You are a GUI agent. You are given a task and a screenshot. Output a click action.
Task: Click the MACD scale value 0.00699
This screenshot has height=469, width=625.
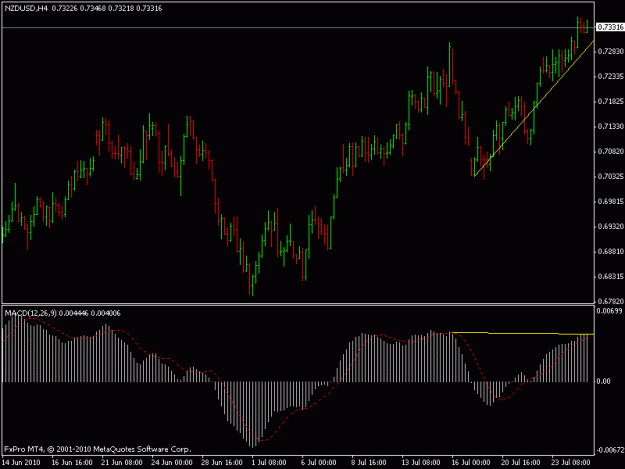point(609,311)
